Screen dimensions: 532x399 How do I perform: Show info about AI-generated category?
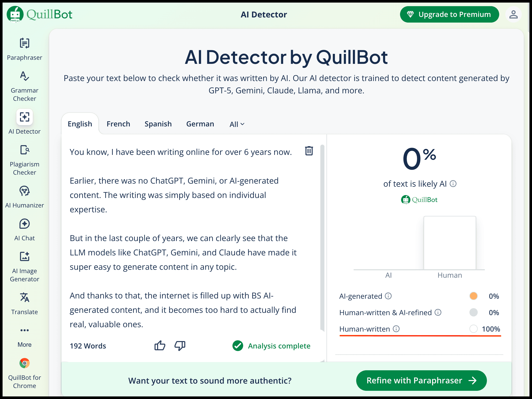point(388,296)
